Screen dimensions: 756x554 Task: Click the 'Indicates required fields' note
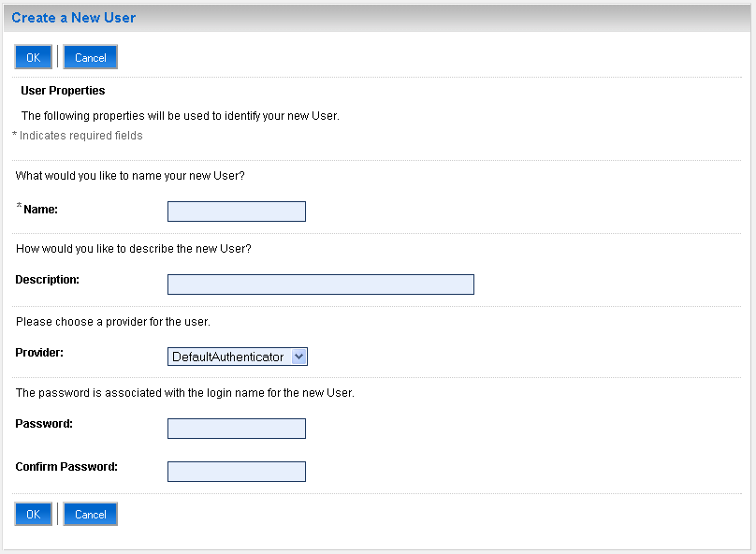pyautogui.click(x=80, y=136)
